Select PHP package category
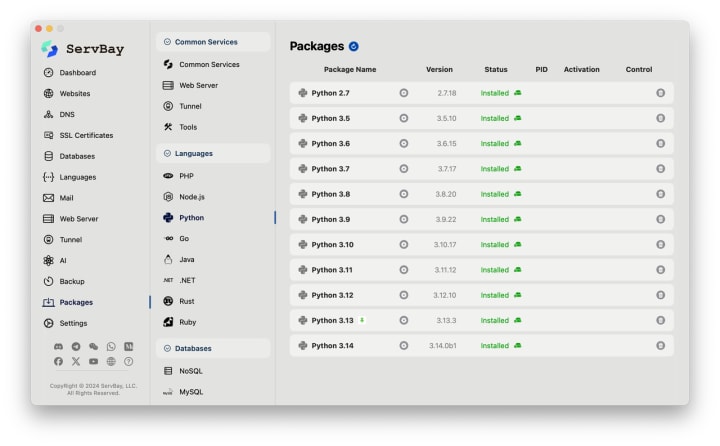 point(179,176)
